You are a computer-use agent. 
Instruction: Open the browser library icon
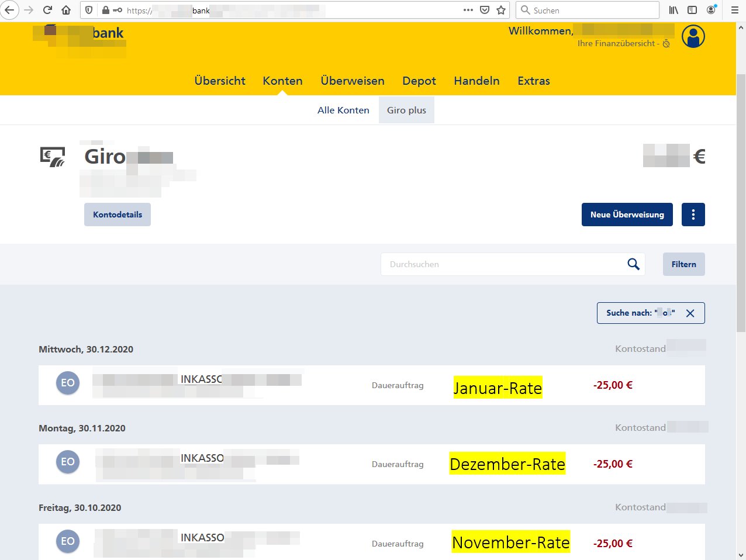pos(674,10)
